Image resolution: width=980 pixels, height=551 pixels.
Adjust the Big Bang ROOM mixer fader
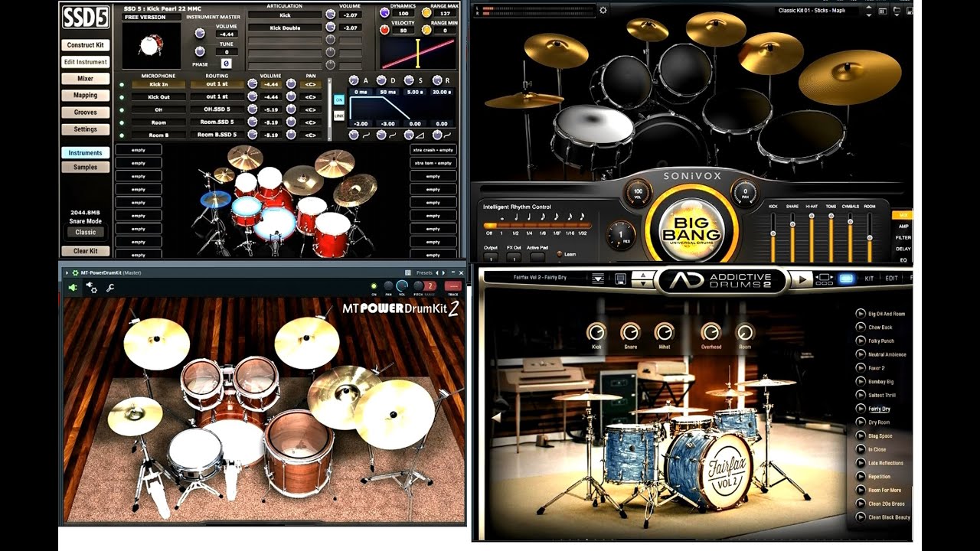pos(870,236)
